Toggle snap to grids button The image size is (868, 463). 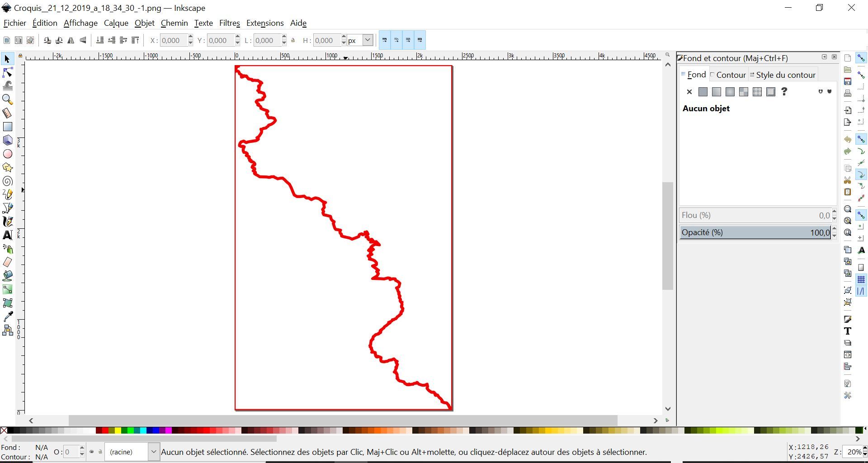[x=861, y=279]
